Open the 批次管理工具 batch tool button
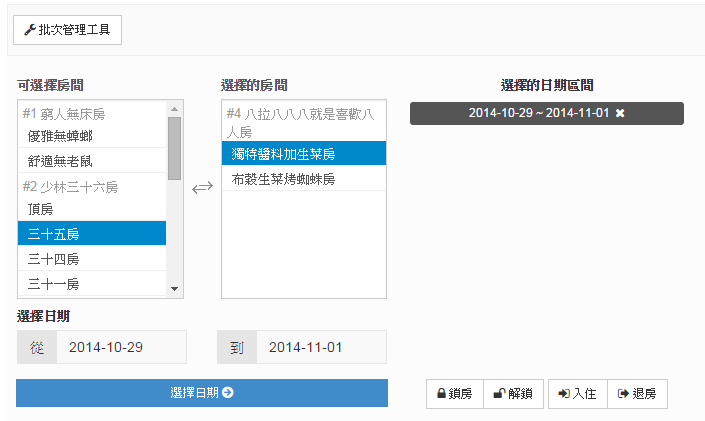This screenshot has height=421, width=705. pos(67,30)
